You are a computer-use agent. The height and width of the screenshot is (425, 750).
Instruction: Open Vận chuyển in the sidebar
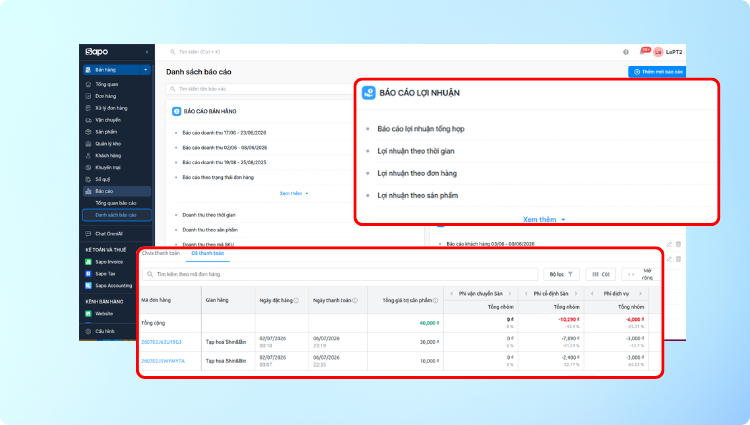pyautogui.click(x=108, y=120)
